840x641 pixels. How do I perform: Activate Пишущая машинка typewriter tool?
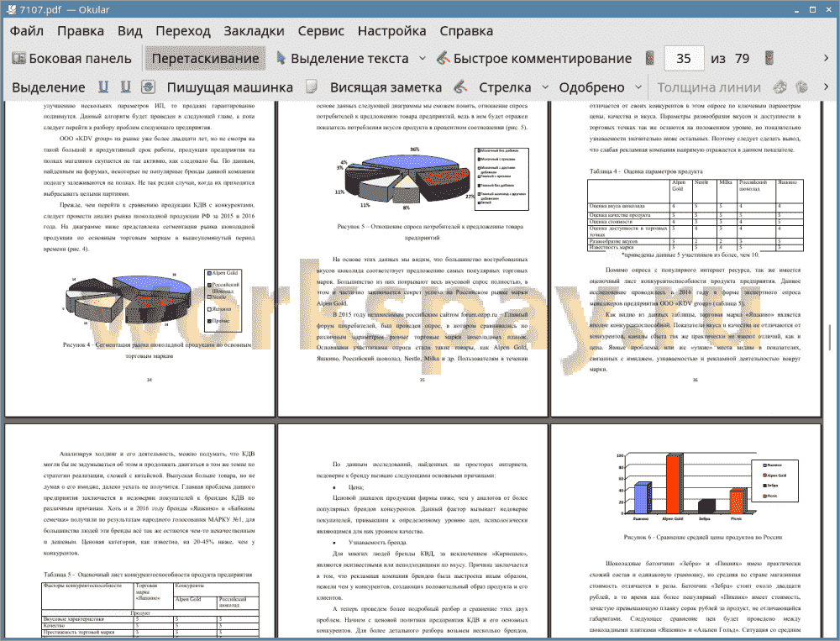(x=230, y=87)
